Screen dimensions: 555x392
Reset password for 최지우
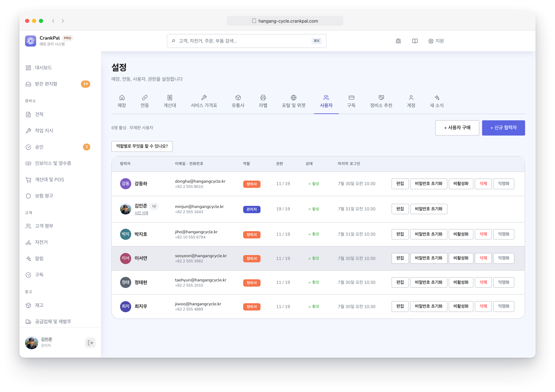(429, 306)
